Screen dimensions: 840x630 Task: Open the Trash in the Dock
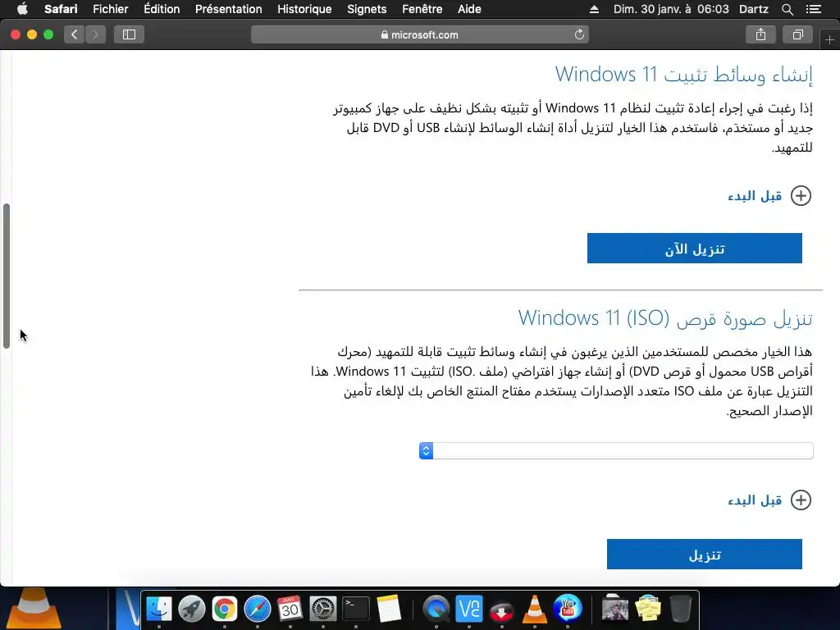click(680, 609)
